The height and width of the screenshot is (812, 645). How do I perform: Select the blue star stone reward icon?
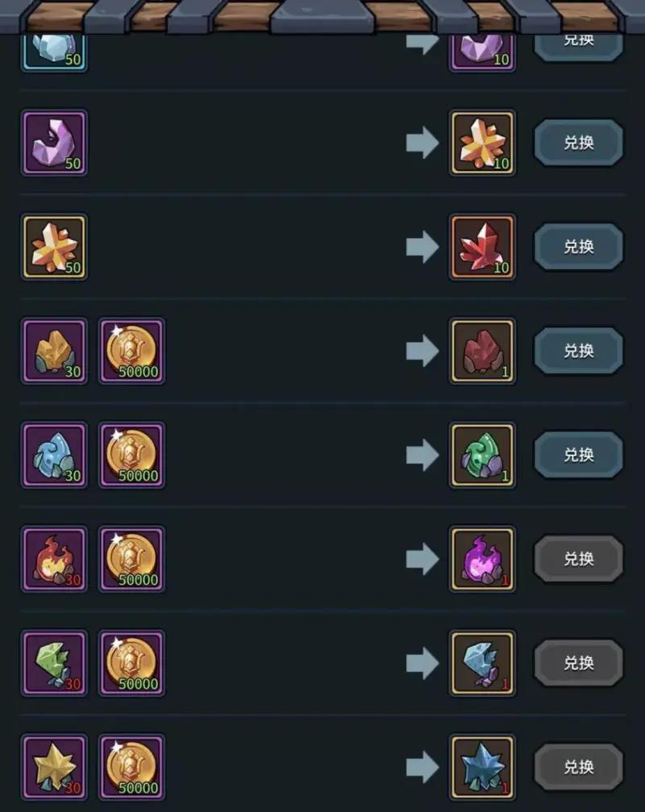(x=482, y=768)
